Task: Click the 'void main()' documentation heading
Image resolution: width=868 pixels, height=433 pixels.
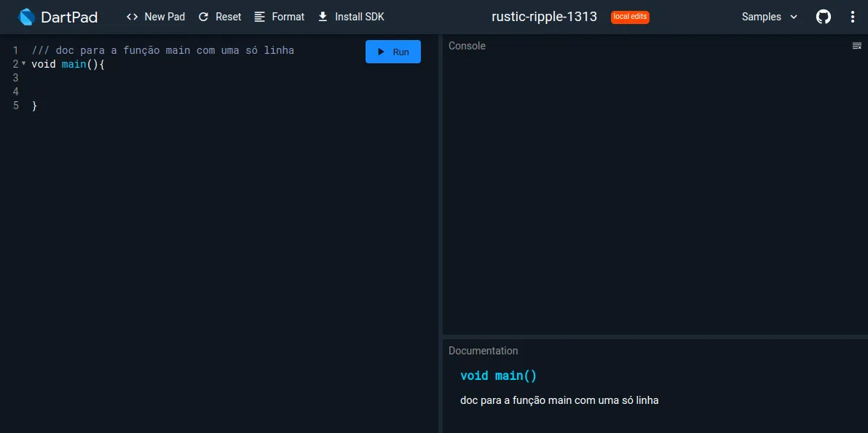Action: [498, 376]
